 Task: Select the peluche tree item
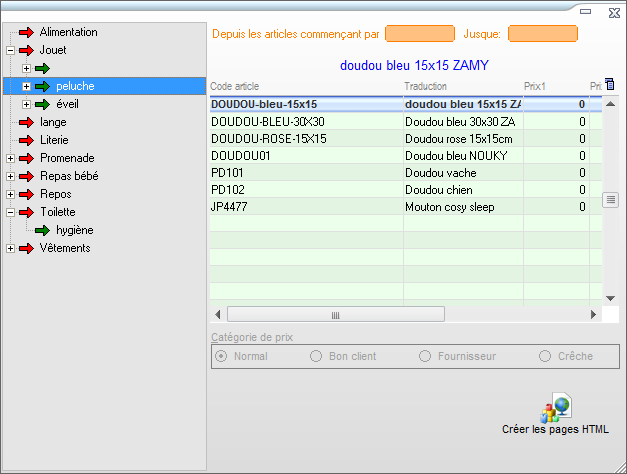pos(75,86)
